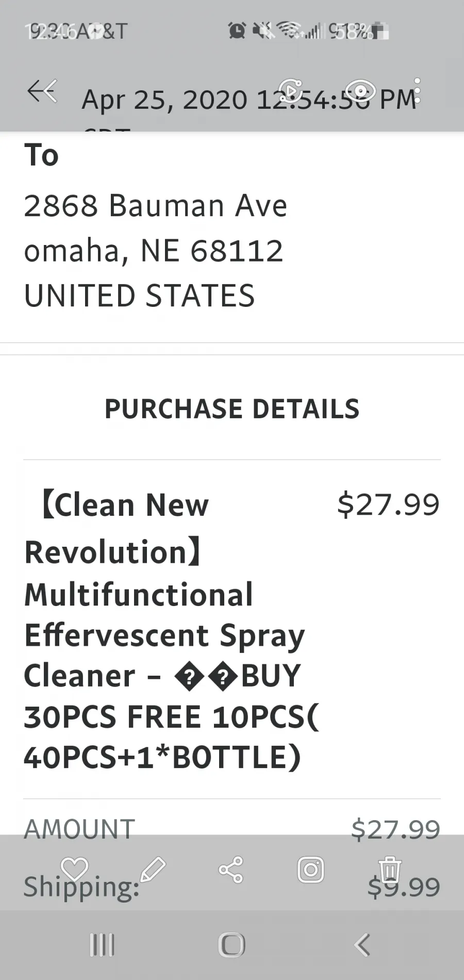Delete the image with trash icon
The image size is (464, 980).
pos(390,870)
